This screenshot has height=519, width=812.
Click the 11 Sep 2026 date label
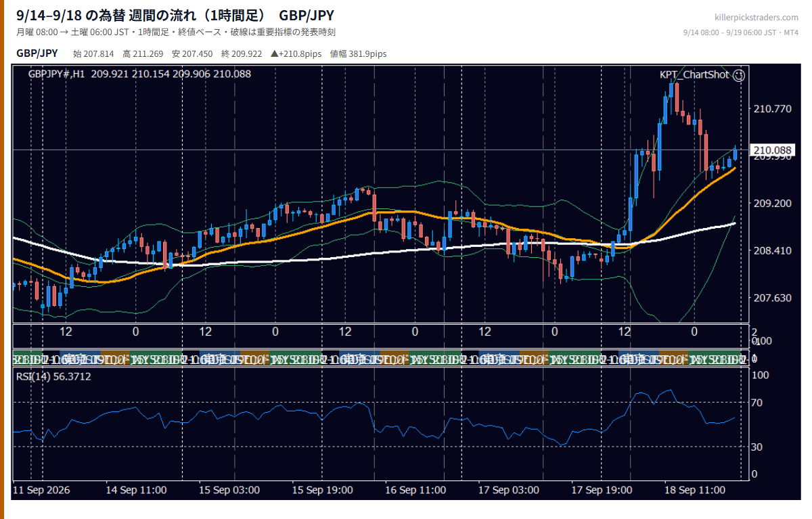coord(42,489)
